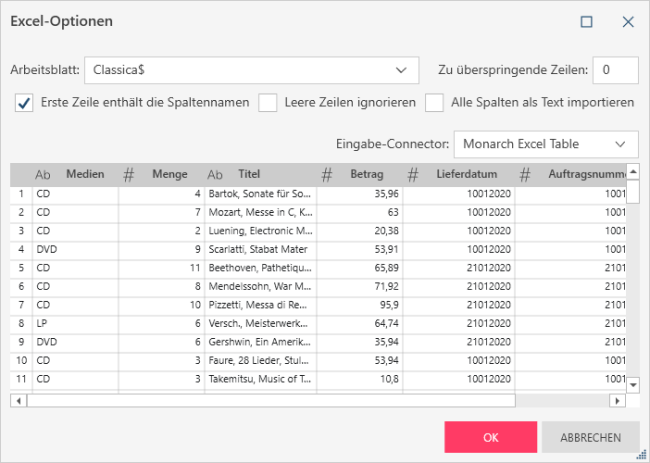Screen dimensions: 650x463
Task: Click the numeric type icon on Auftragsnummer column
Action: (525, 174)
